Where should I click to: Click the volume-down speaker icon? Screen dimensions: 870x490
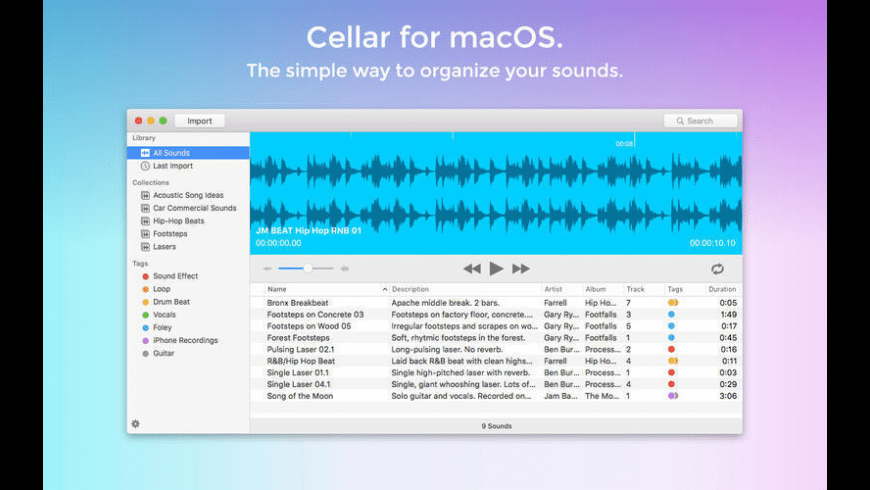pos(267,269)
